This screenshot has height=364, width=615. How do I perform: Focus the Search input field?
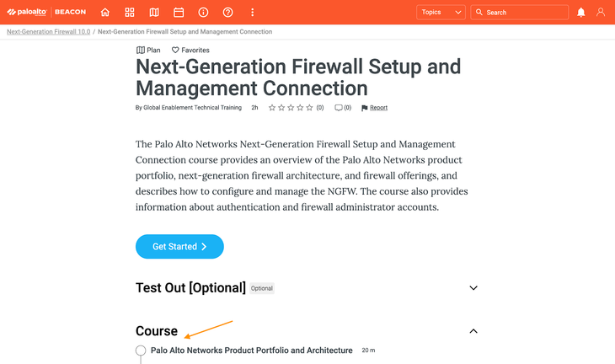[x=520, y=12]
